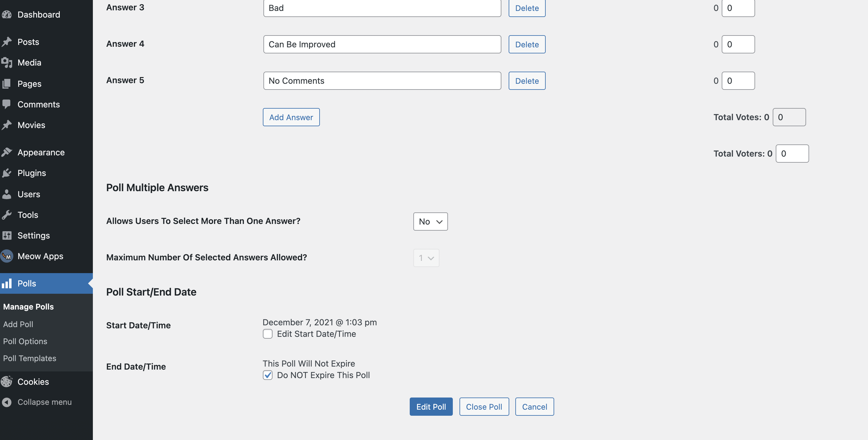Click the blue Edit Poll button

431,407
